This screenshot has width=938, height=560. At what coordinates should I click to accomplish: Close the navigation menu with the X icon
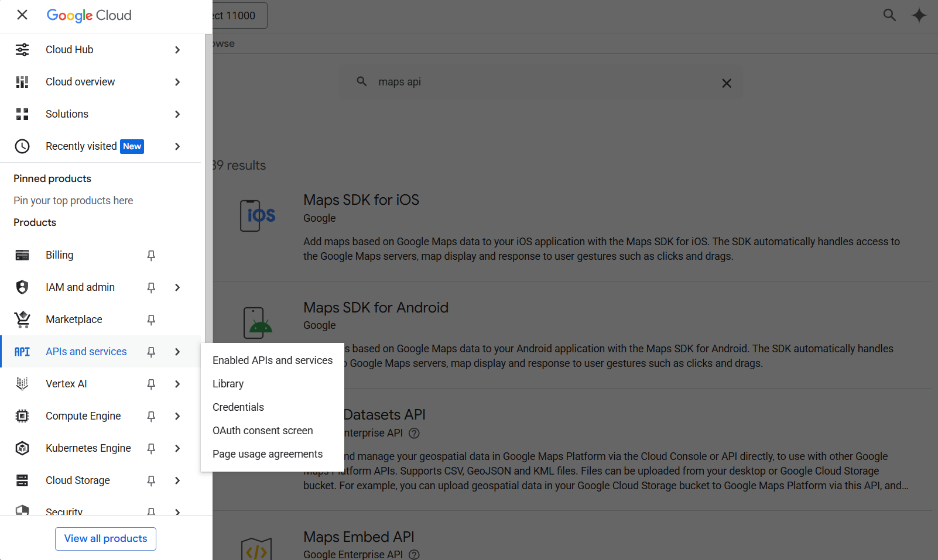coord(22,15)
